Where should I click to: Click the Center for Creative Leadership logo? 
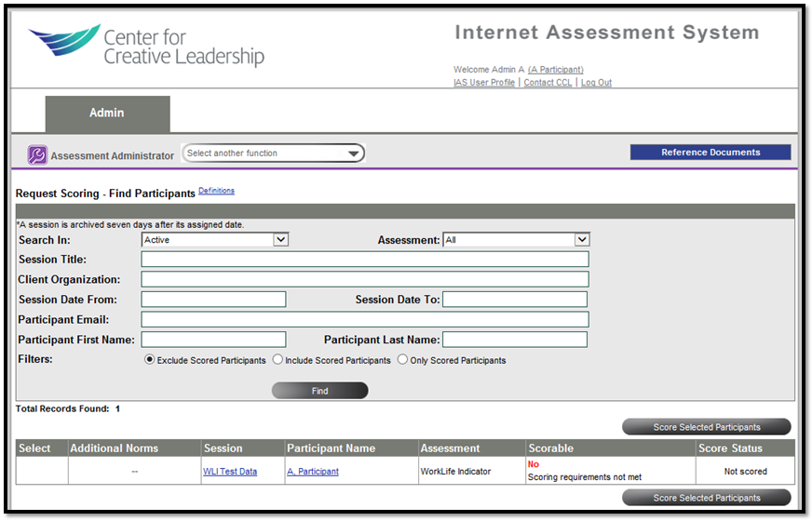(x=147, y=47)
